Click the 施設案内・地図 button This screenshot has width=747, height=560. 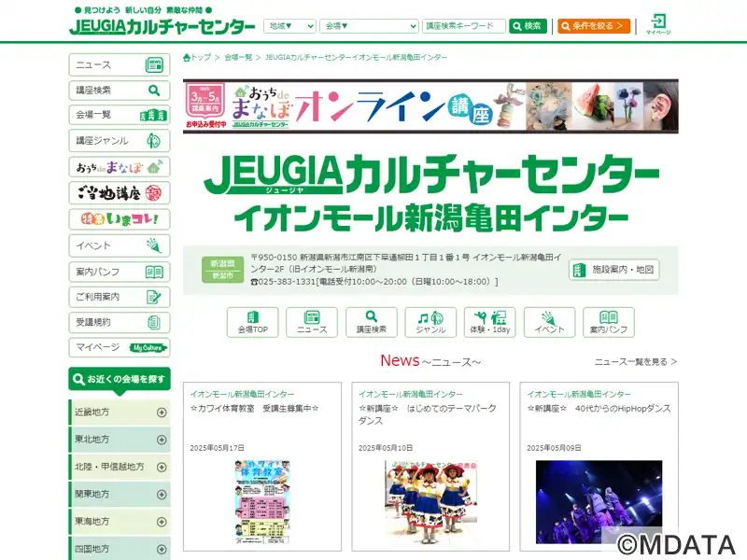pyautogui.click(x=613, y=270)
